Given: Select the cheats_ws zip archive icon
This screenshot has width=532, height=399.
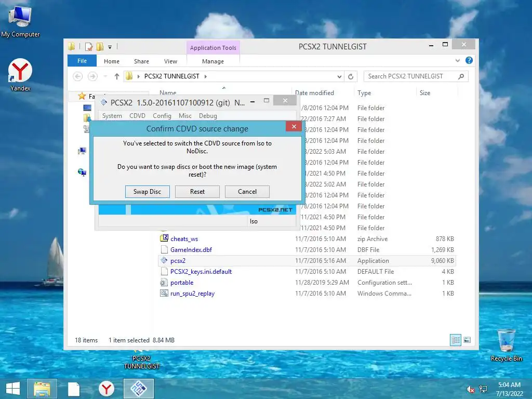Looking at the screenshot, I should click(x=164, y=238).
